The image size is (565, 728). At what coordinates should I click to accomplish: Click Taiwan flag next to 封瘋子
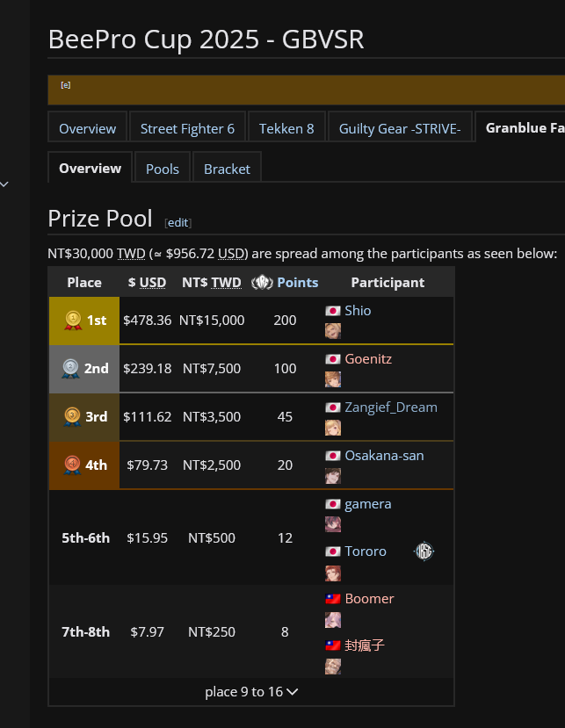333,645
